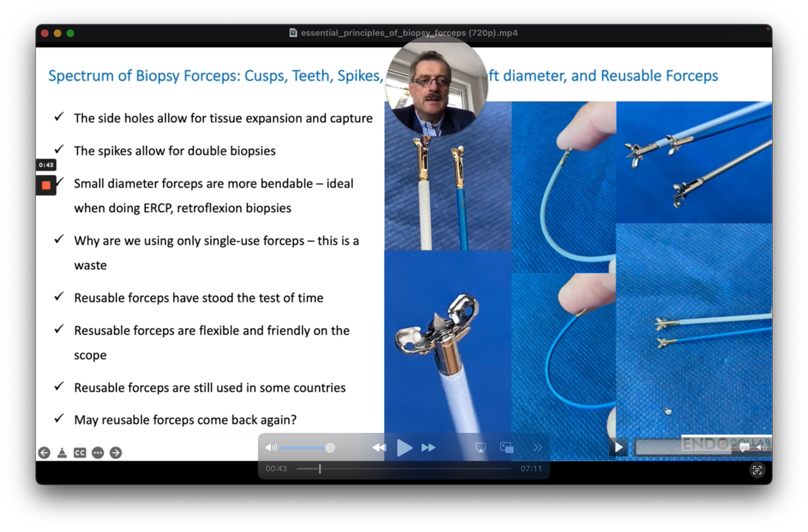Click the video file name in title bar
The image size is (808, 532).
pyautogui.click(x=409, y=33)
